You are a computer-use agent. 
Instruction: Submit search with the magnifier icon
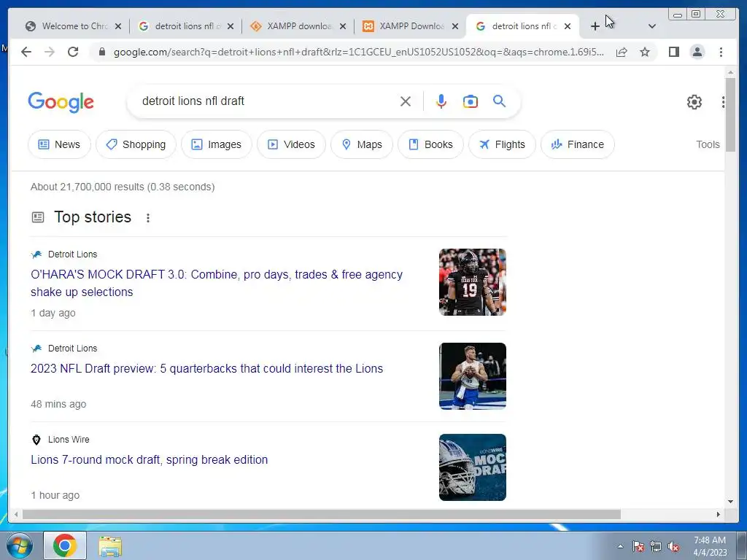point(499,101)
